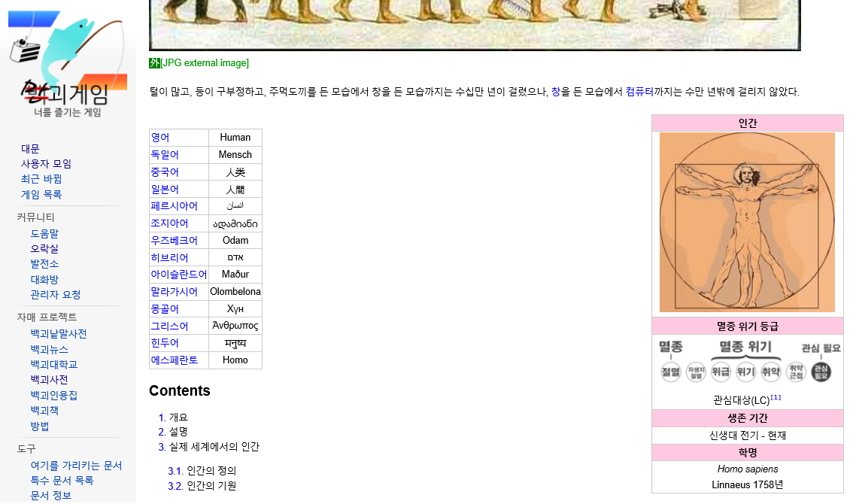The image size is (853, 504).
Task: Follow the 컴퓨터 link in the caption
Action: point(639,92)
